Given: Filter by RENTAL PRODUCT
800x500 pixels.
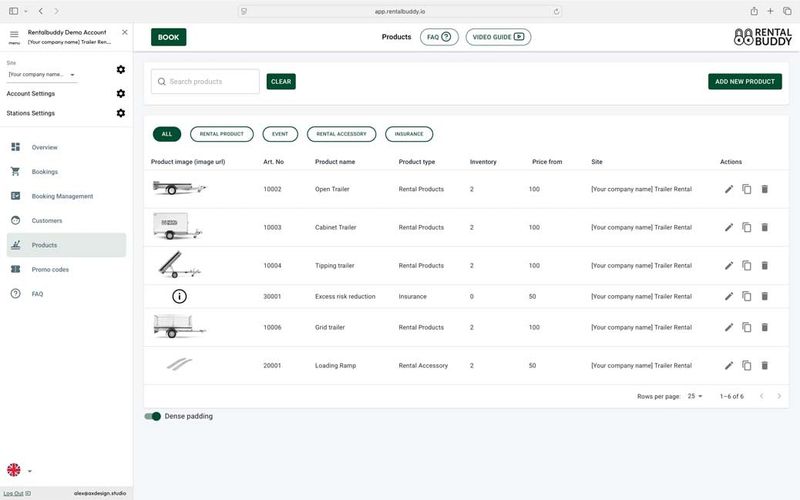Looking at the screenshot, I should [221, 134].
